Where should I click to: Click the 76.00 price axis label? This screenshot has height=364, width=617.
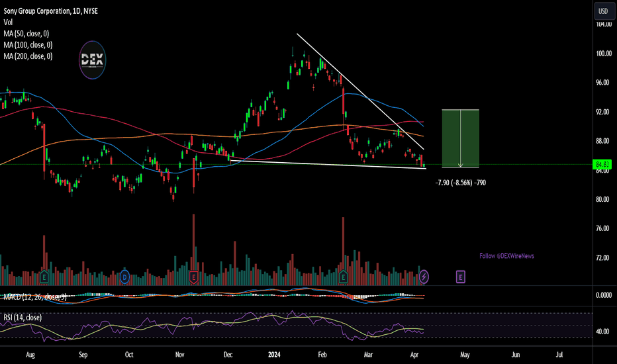604,228
